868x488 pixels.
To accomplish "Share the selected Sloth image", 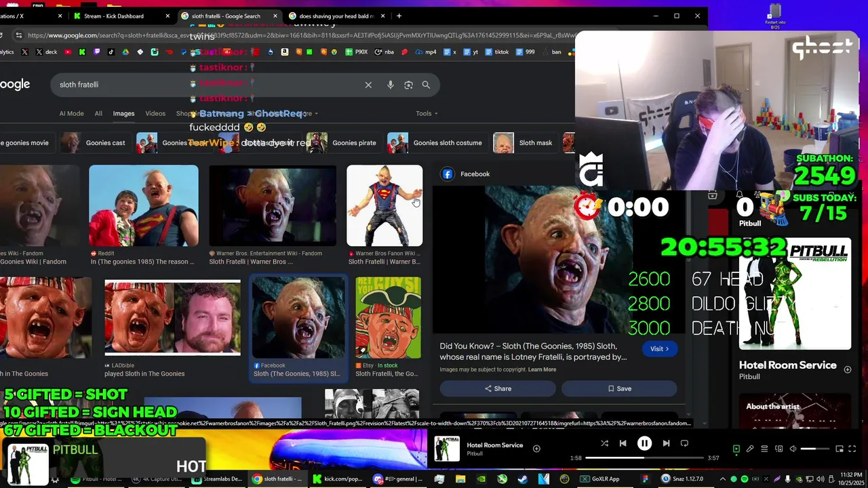I will (x=498, y=388).
